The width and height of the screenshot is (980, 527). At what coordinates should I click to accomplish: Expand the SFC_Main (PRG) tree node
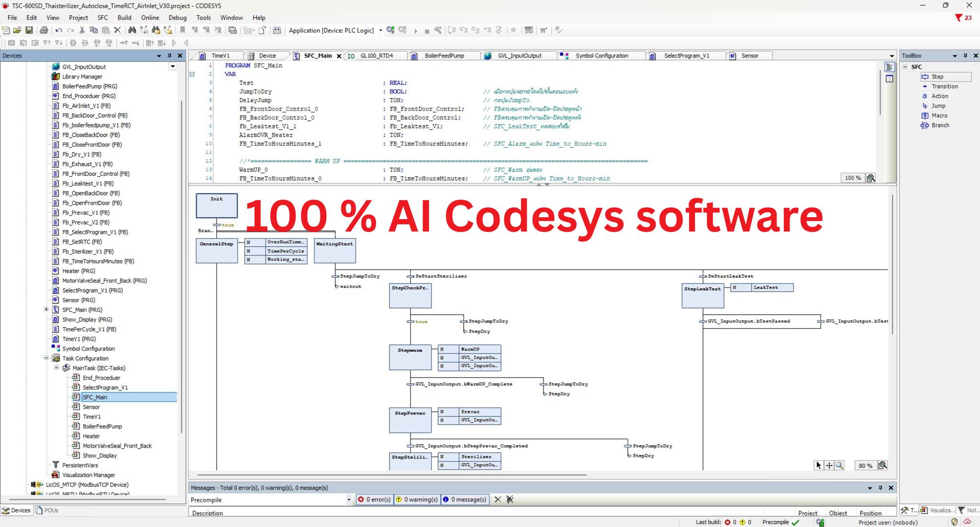[46, 309]
